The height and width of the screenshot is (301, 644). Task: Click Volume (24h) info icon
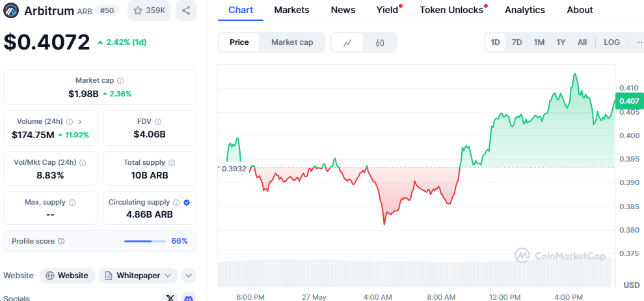[x=70, y=122]
